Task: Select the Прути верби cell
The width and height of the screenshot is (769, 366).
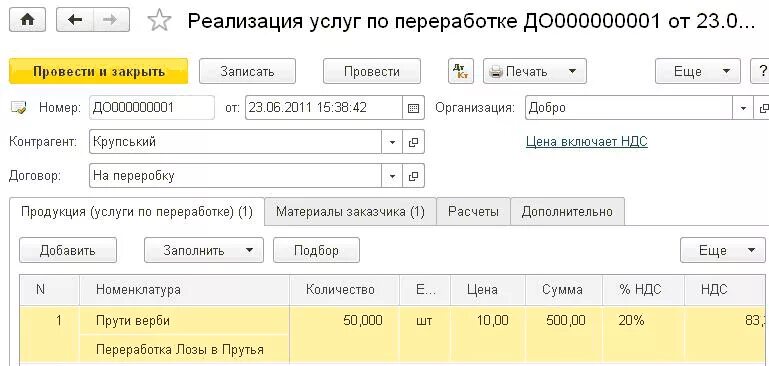Action: tap(184, 321)
